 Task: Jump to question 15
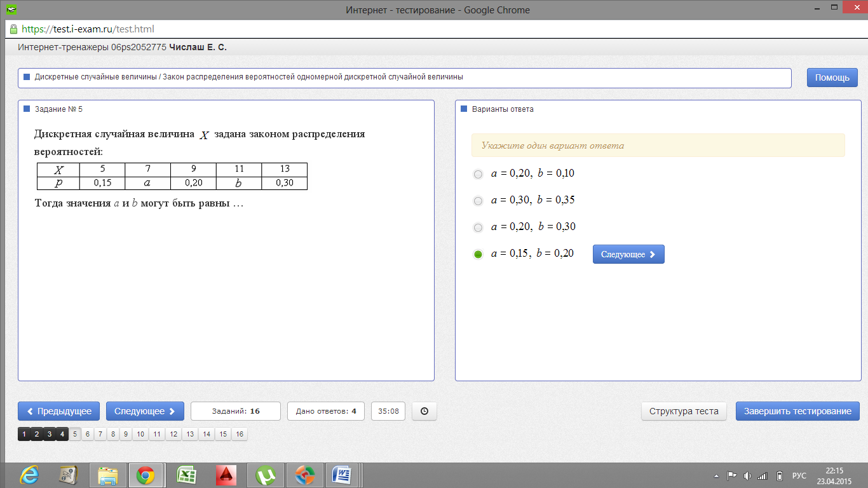pos(223,435)
